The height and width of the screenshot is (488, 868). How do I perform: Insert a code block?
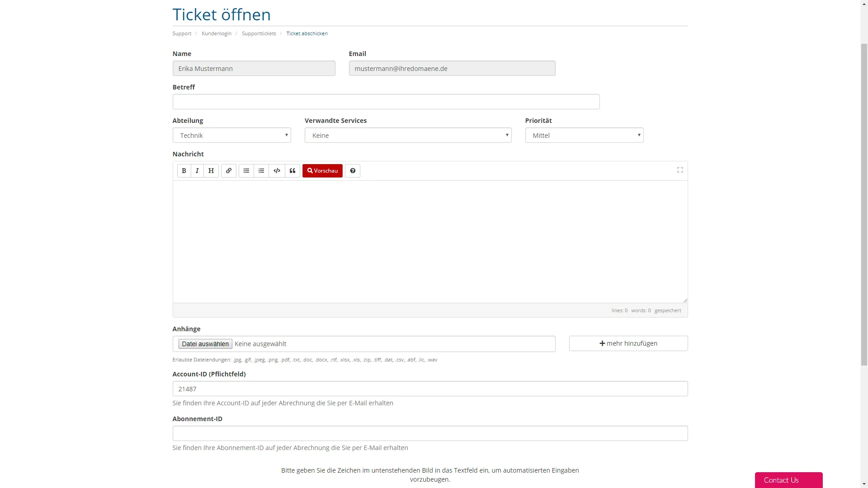point(277,171)
